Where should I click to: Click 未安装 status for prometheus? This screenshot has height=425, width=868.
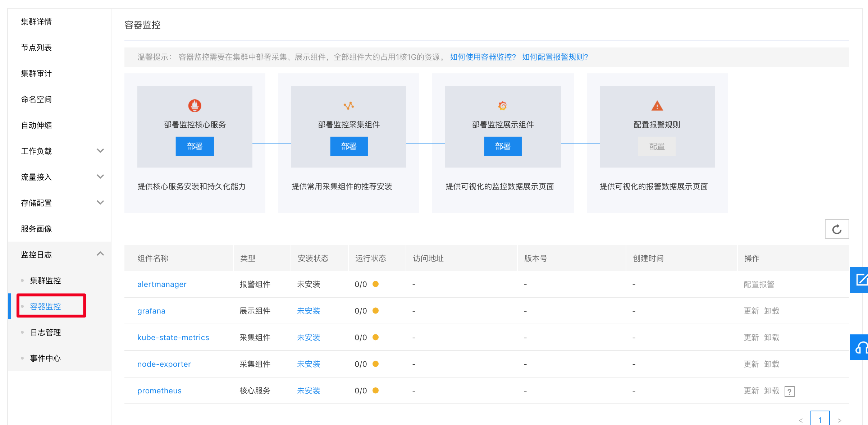point(309,391)
